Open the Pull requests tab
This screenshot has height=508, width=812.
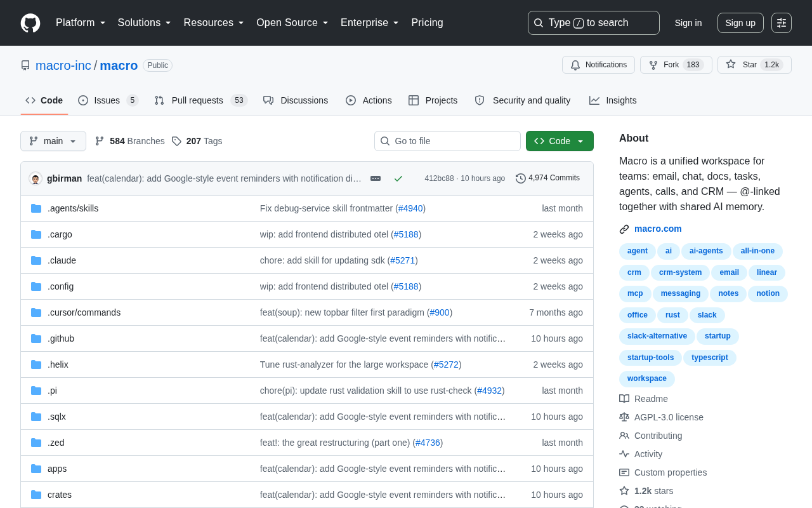click(200, 100)
